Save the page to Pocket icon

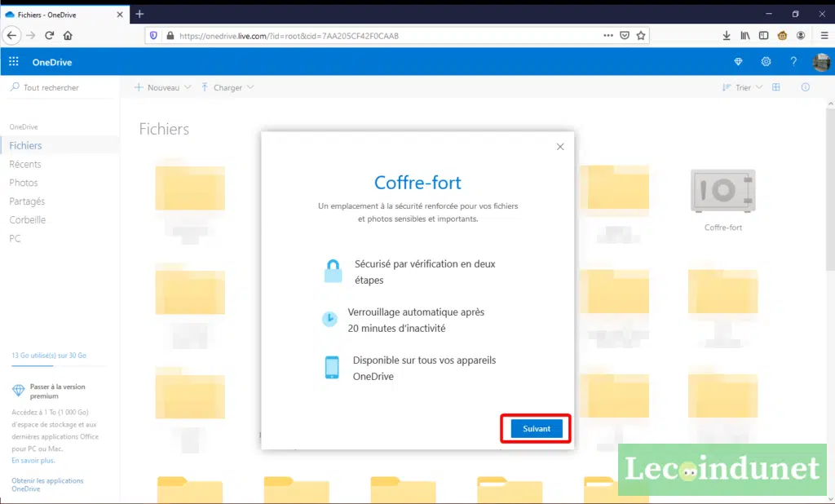pyautogui.click(x=625, y=36)
